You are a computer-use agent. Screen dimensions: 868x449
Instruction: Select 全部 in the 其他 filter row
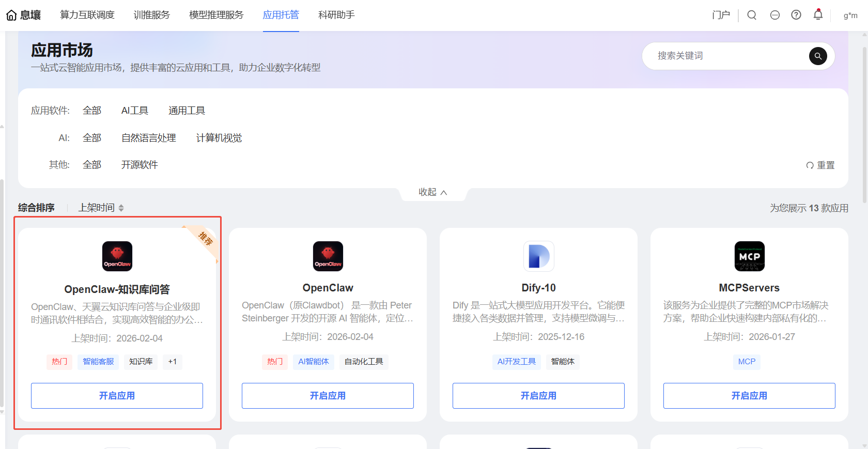pyautogui.click(x=92, y=165)
